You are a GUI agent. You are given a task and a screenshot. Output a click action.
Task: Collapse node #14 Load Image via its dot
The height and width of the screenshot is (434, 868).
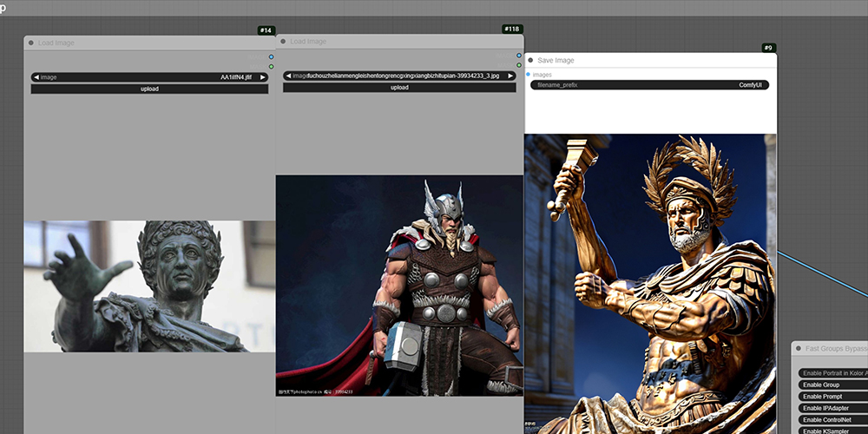(31, 43)
